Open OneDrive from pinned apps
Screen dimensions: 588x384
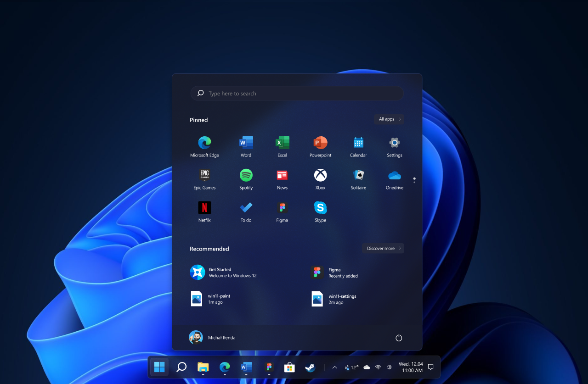394,175
